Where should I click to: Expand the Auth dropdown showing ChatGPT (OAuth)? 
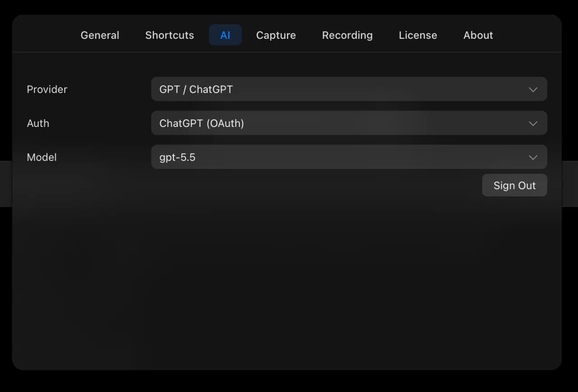point(349,123)
